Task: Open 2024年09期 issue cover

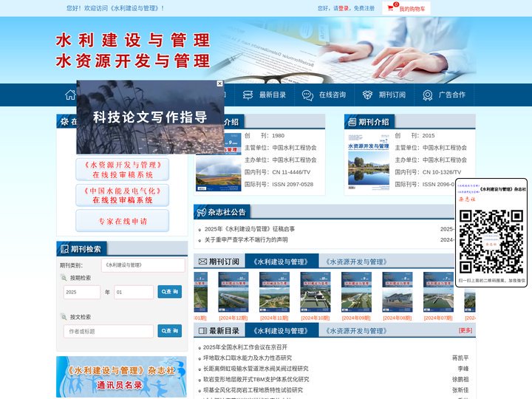Action: [x=356, y=292]
